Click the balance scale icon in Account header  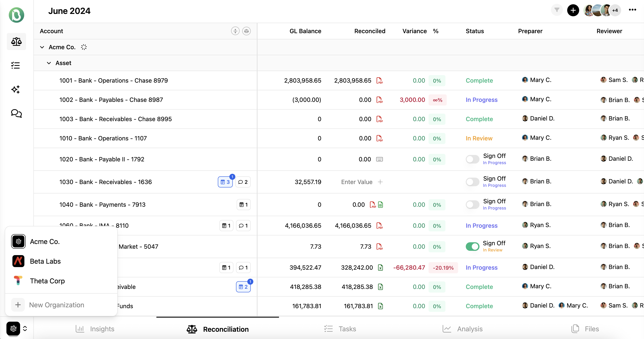(246, 31)
